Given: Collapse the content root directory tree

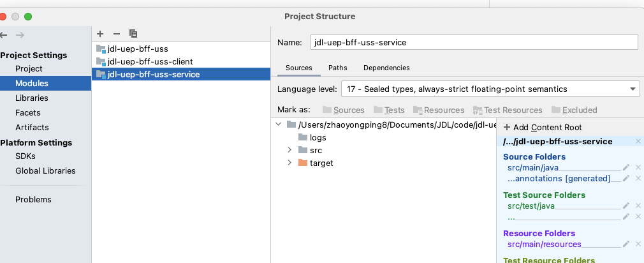Looking at the screenshot, I should coord(279,124).
